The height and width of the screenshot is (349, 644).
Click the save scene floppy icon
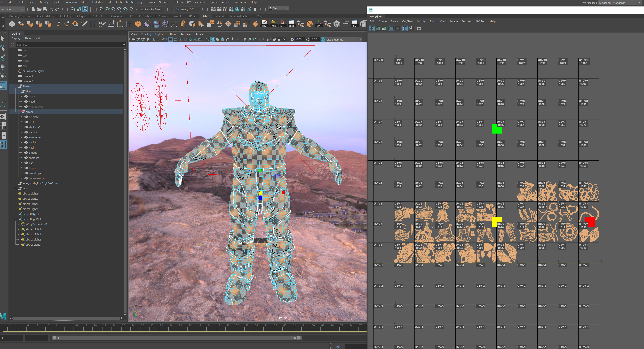tap(45, 9)
